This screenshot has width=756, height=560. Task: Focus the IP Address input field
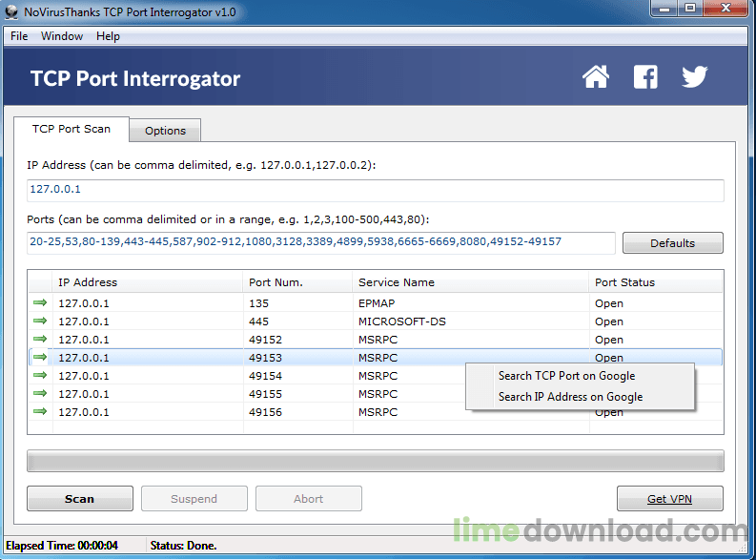tap(376, 190)
